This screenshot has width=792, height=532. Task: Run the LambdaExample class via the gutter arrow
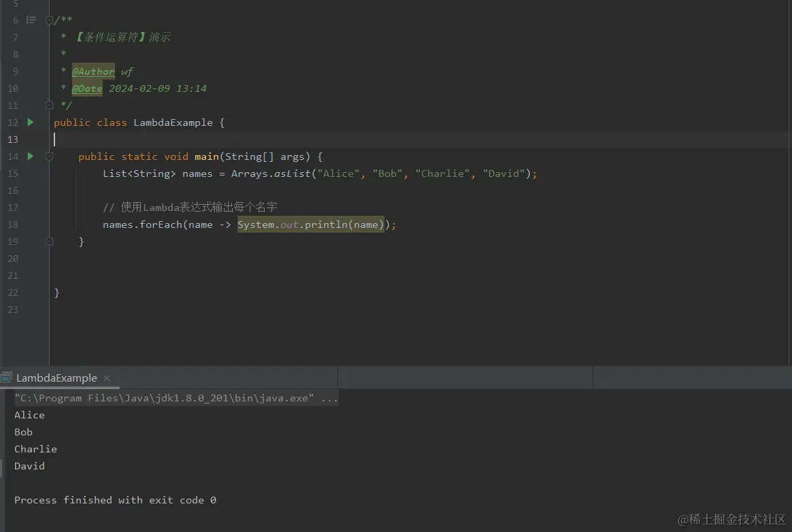(31, 122)
